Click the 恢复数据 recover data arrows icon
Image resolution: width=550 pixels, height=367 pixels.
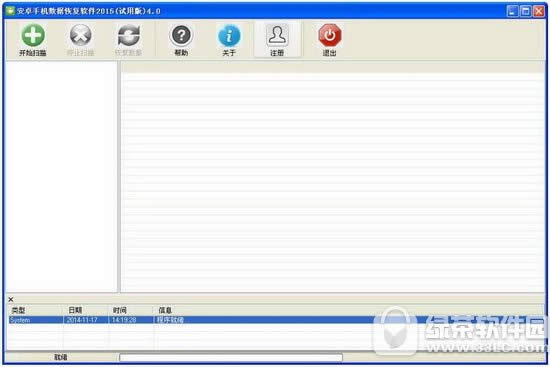128,35
